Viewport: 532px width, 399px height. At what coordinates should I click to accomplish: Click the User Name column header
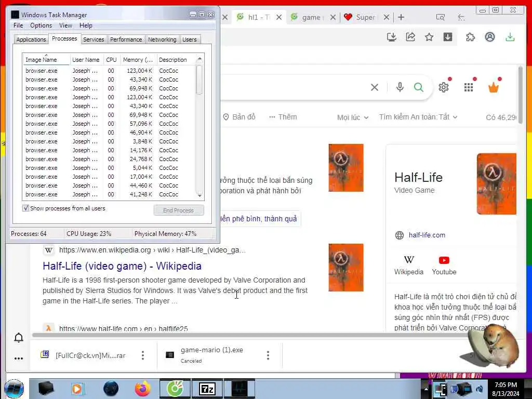[x=86, y=60]
